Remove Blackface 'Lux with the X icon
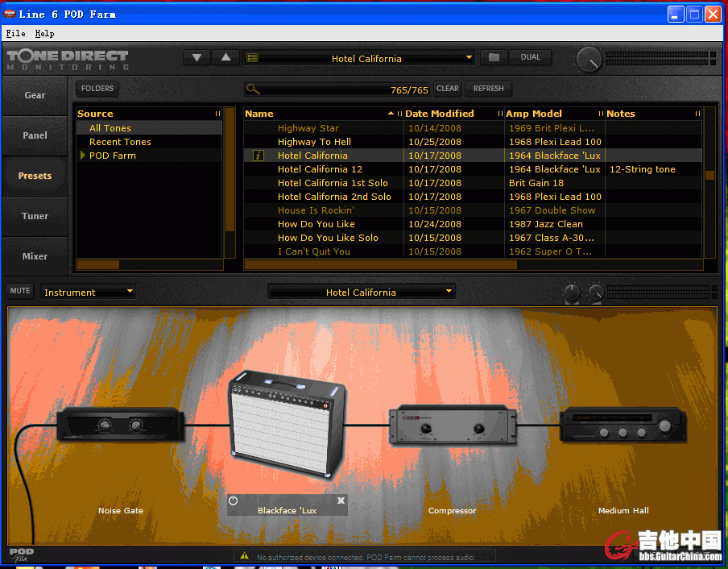The width and height of the screenshot is (728, 569). point(341,500)
